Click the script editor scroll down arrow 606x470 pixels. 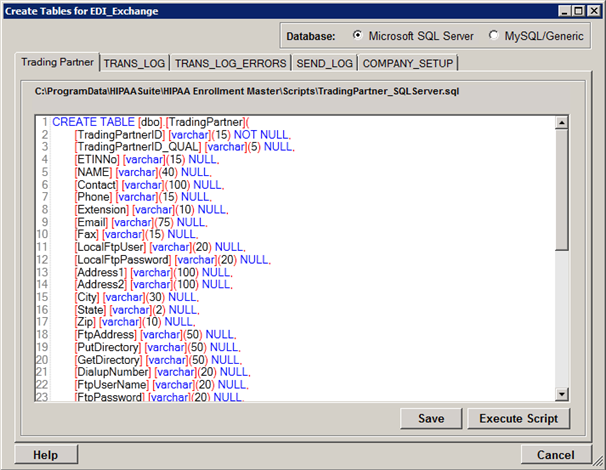(561, 394)
